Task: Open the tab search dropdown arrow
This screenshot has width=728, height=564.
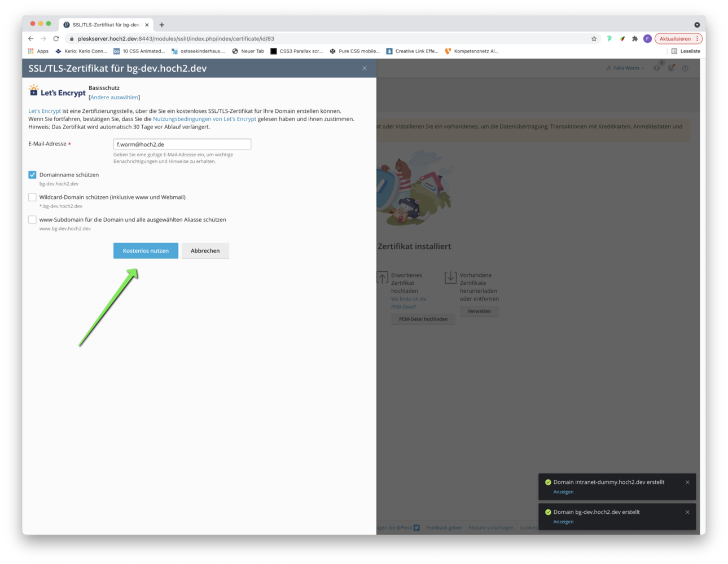Action: click(x=697, y=25)
